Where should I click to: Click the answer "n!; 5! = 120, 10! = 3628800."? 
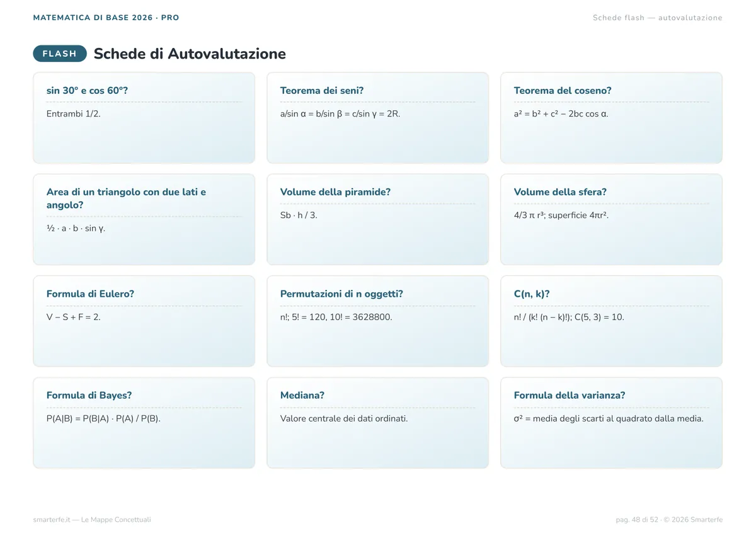pos(336,317)
